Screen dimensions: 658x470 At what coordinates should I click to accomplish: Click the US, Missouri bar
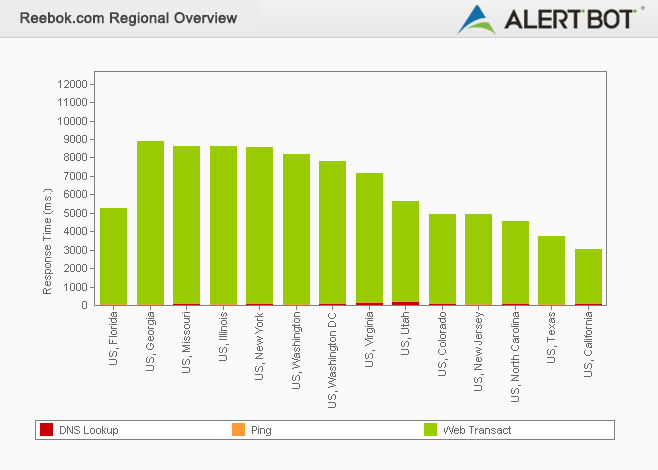187,225
